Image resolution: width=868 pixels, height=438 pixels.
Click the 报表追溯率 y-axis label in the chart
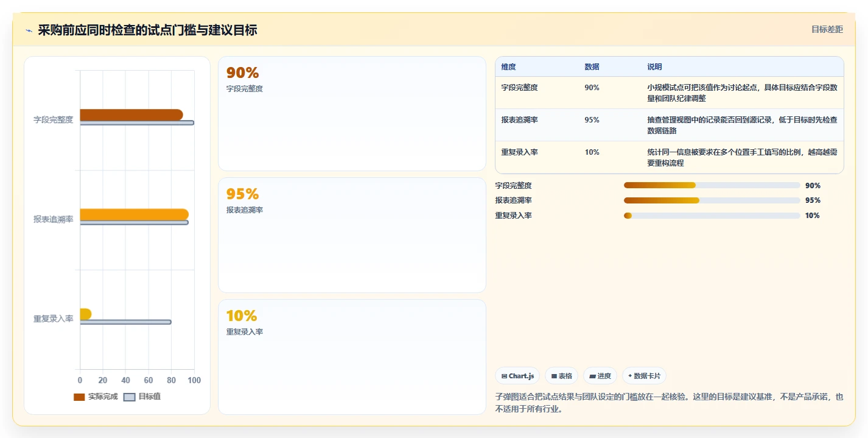(53, 219)
